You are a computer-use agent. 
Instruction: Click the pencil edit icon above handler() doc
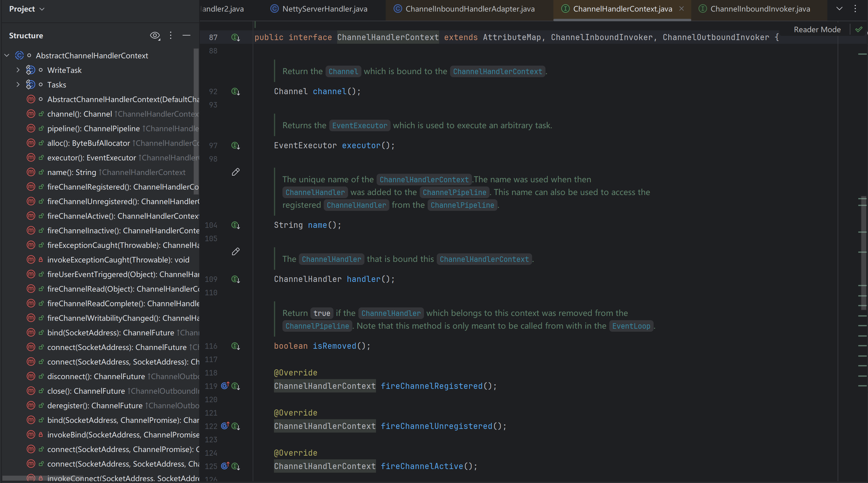[236, 252]
